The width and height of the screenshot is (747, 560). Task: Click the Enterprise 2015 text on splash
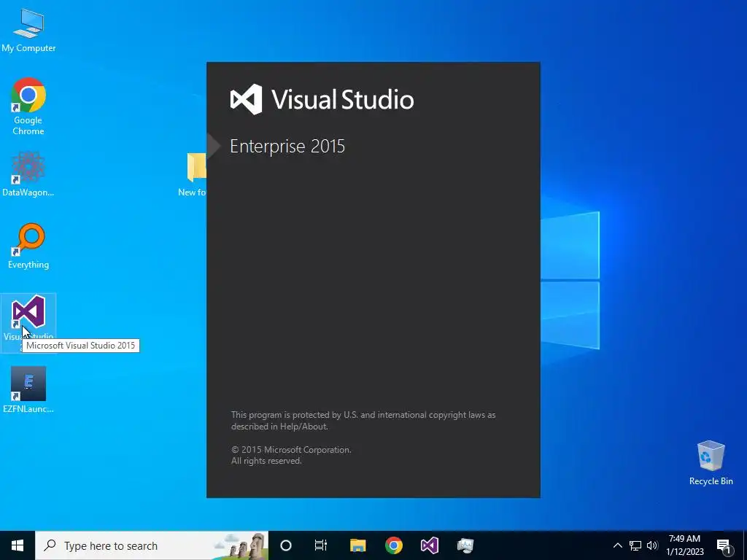click(x=287, y=146)
